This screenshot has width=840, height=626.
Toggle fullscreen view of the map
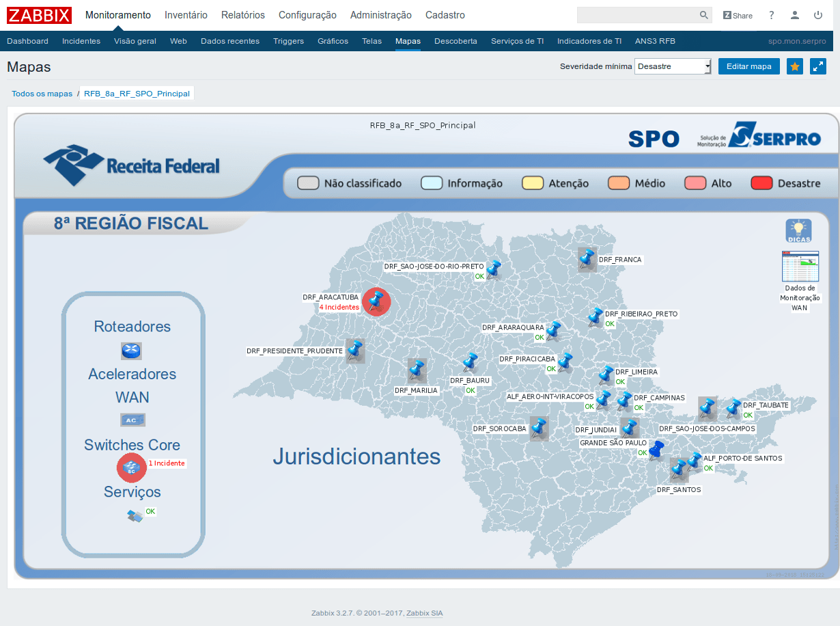(x=817, y=66)
